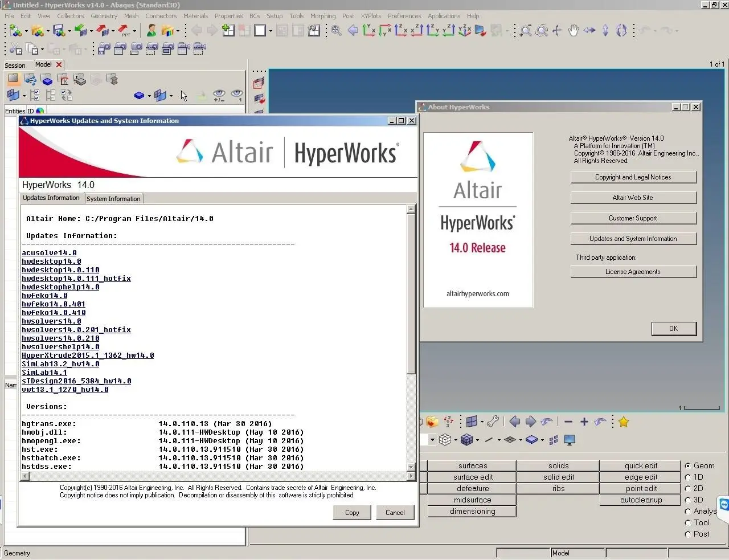
Task: Click the renumber 1-2-3 icon
Action: [449, 422]
